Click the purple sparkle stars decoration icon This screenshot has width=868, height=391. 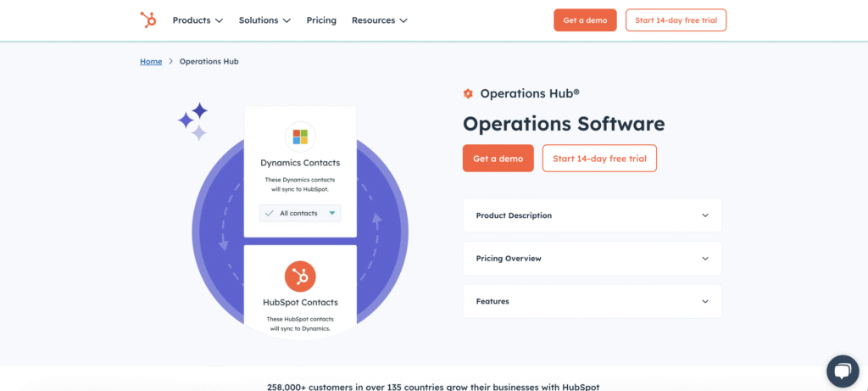tap(192, 121)
